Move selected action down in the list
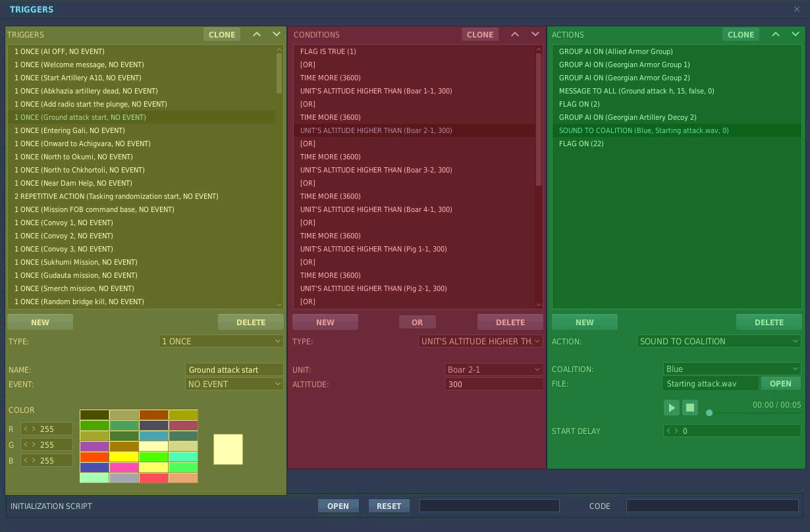 point(796,34)
